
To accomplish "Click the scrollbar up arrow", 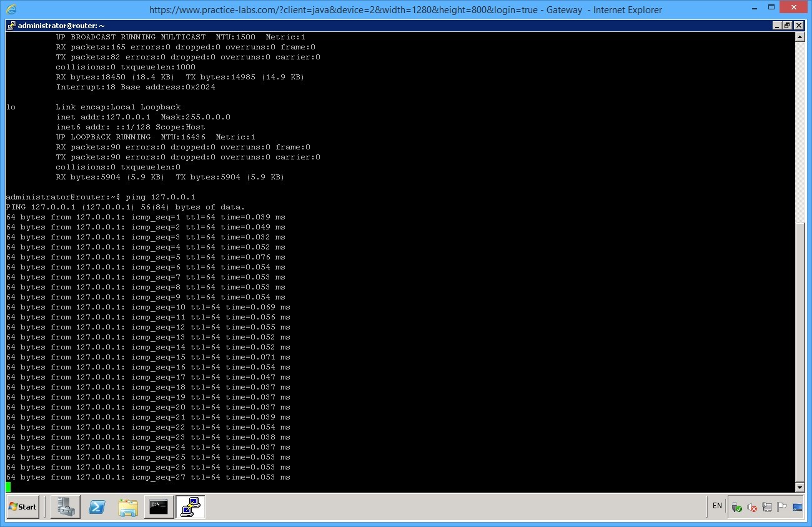I will (800, 36).
